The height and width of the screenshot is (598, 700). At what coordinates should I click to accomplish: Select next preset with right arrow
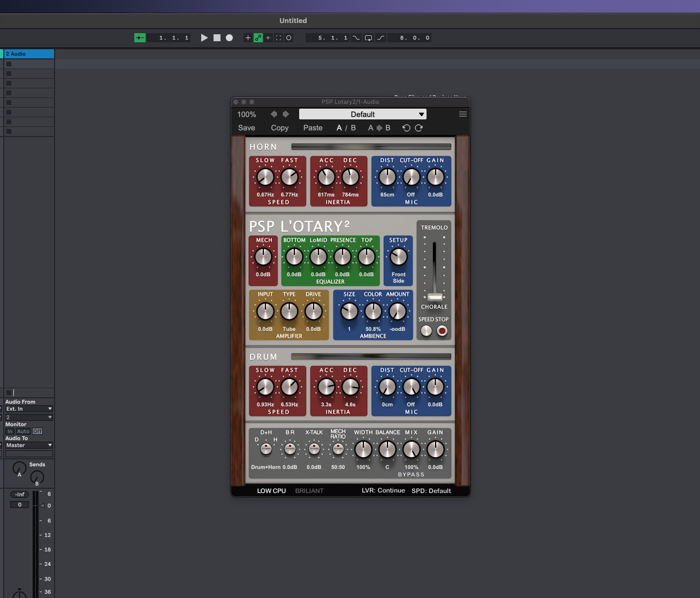point(286,114)
